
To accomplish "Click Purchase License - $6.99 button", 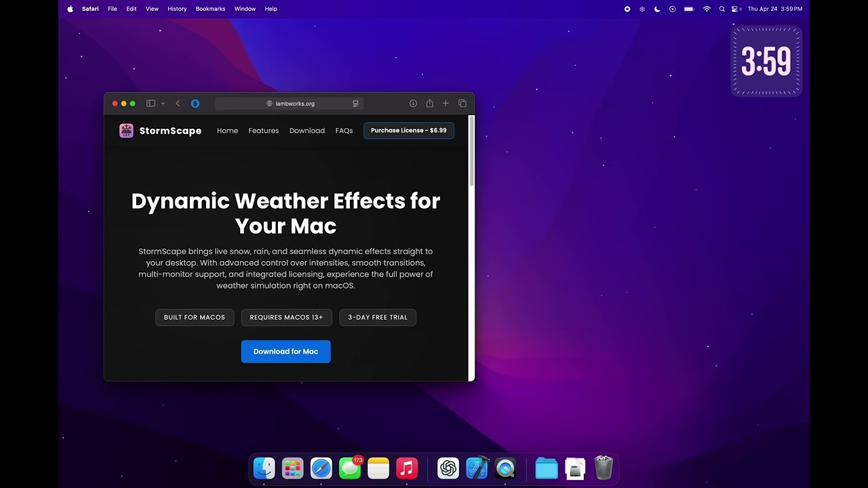I will (409, 130).
